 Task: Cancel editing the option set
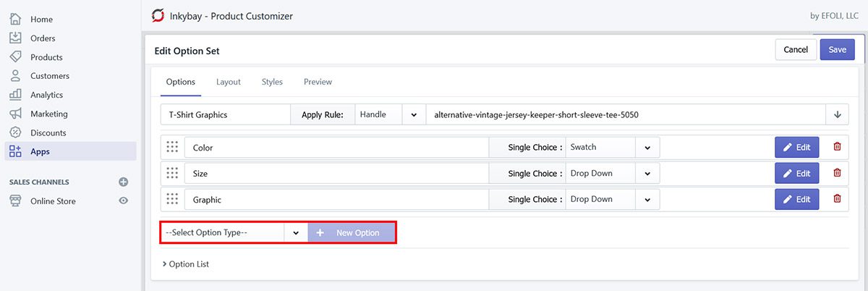(x=795, y=49)
